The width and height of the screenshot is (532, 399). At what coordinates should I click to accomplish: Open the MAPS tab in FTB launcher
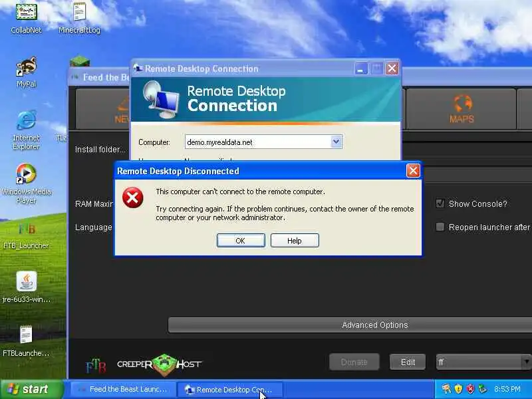tap(462, 108)
